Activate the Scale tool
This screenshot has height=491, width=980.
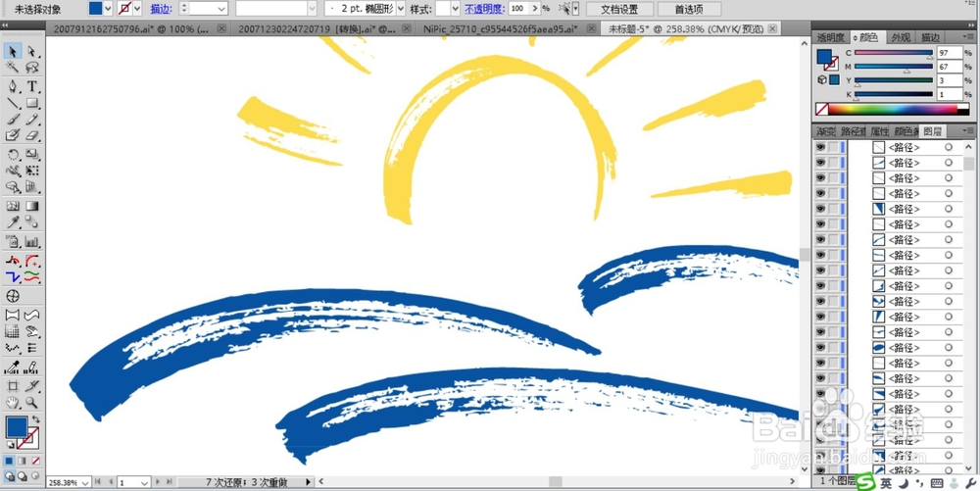pos(32,154)
